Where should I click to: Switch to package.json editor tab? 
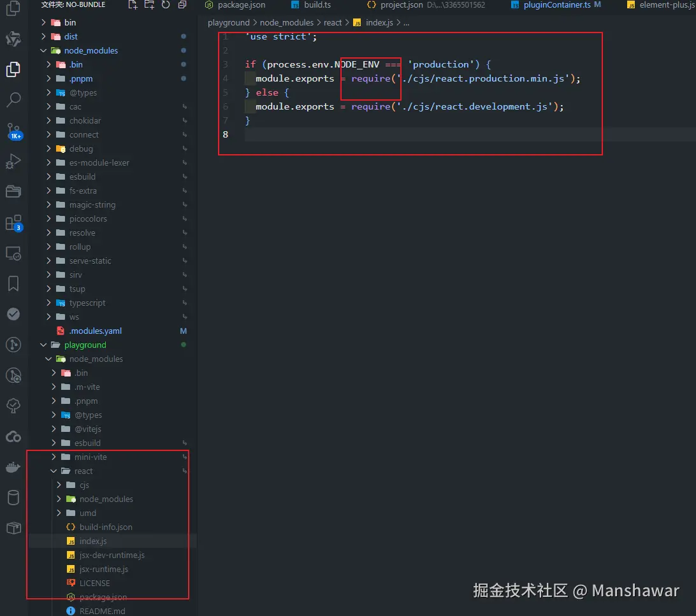pos(235,5)
